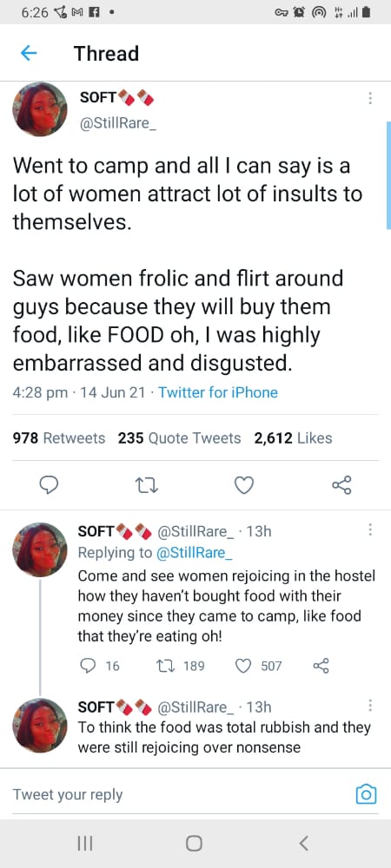The width and height of the screenshot is (391, 868).
Task: Attach photo using camera icon
Action: 366,794
